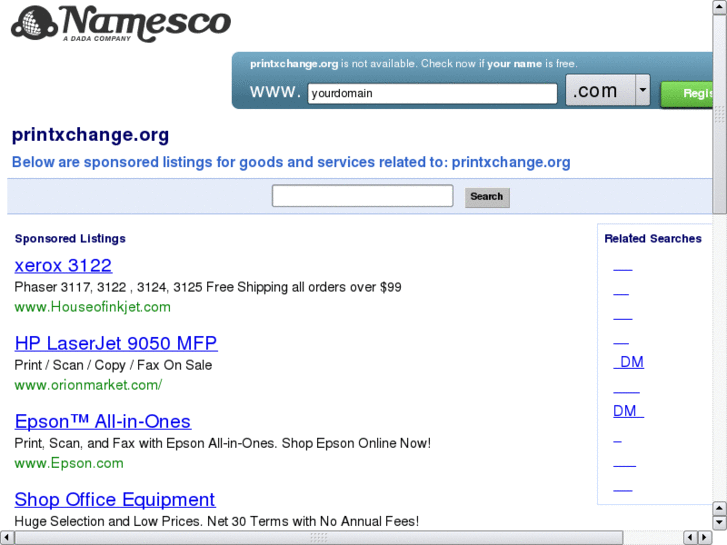Image resolution: width=727 pixels, height=545 pixels.
Task: Visit www.orionmarket.com/ link
Action: point(88,385)
